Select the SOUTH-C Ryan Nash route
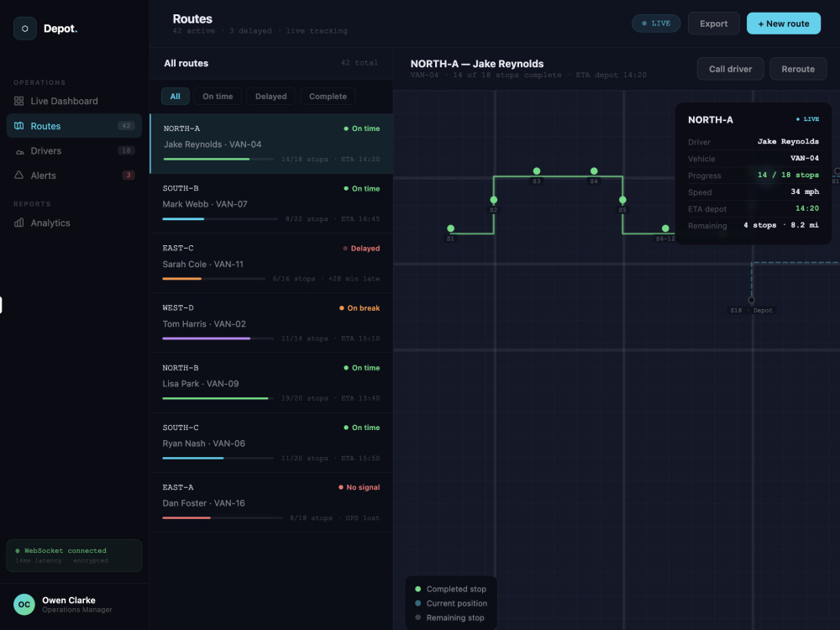The image size is (840, 630). pos(271,443)
